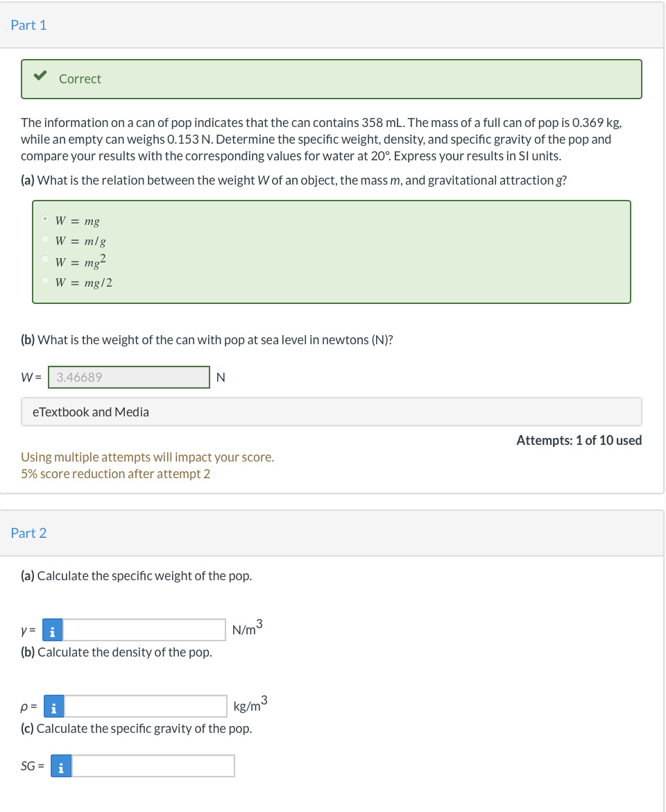This screenshot has width=666, height=812.
Task: Click the Correct status banner
Action: coord(332,78)
